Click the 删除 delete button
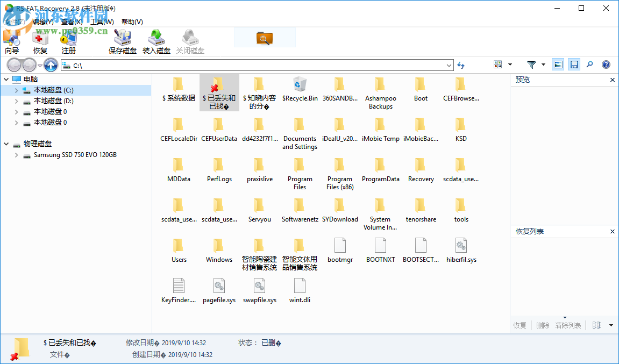Image resolution: width=619 pixels, height=364 pixels. 542,325
